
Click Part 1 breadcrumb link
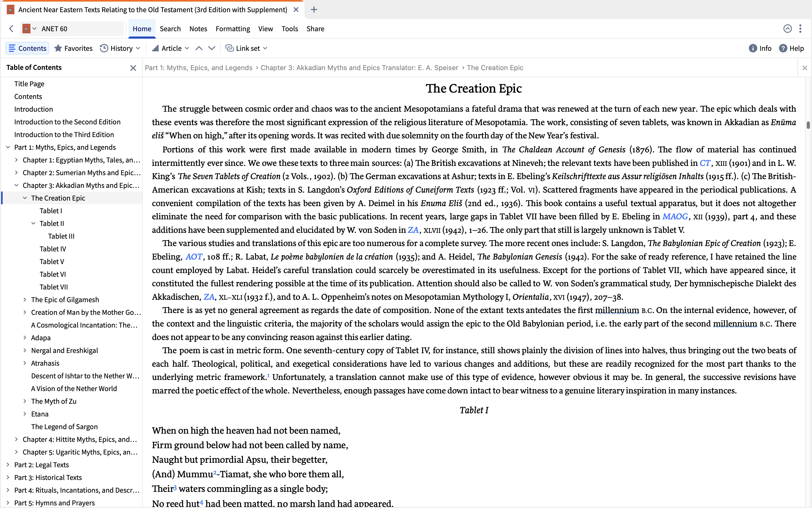click(x=199, y=68)
